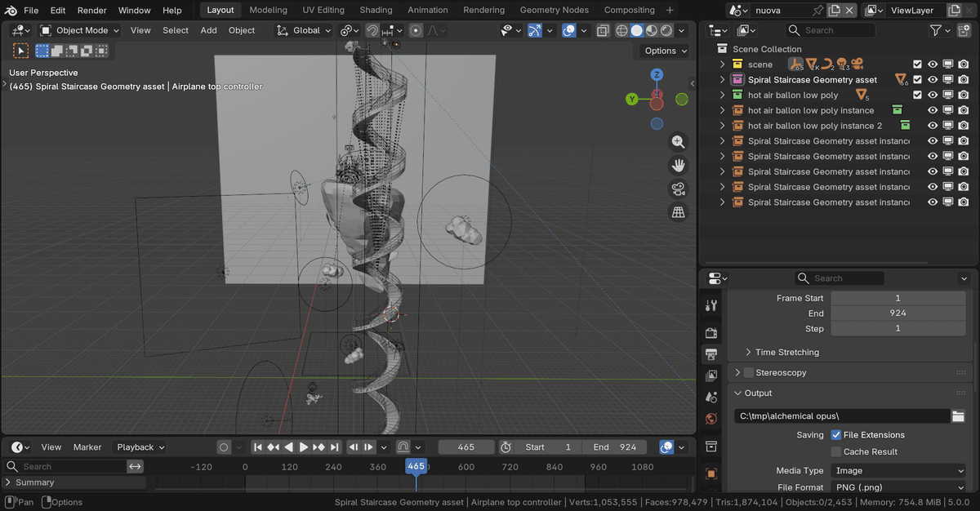Screen dimensions: 980x511
Task: Click the current frame 465 field
Action: (466, 447)
